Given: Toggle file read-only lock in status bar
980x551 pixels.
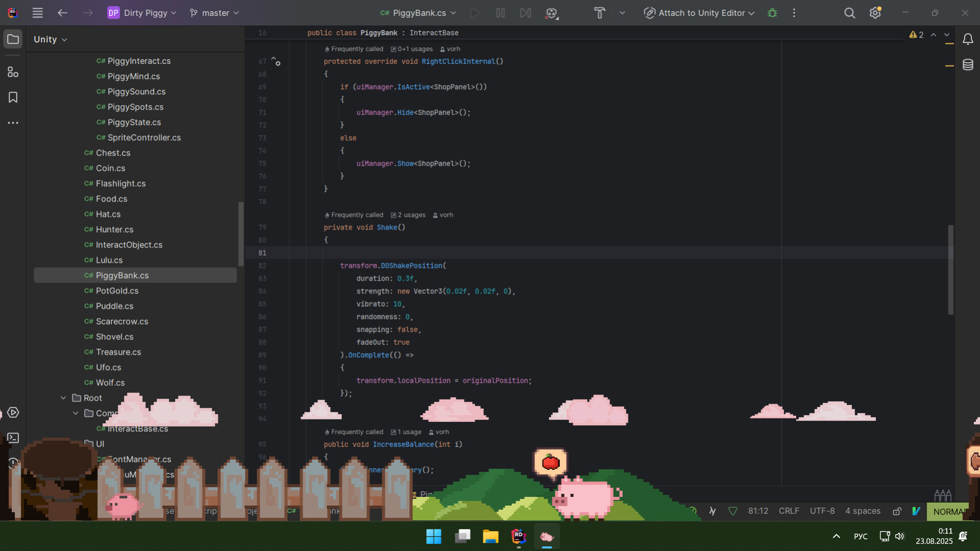Looking at the screenshot, I should pyautogui.click(x=897, y=511).
